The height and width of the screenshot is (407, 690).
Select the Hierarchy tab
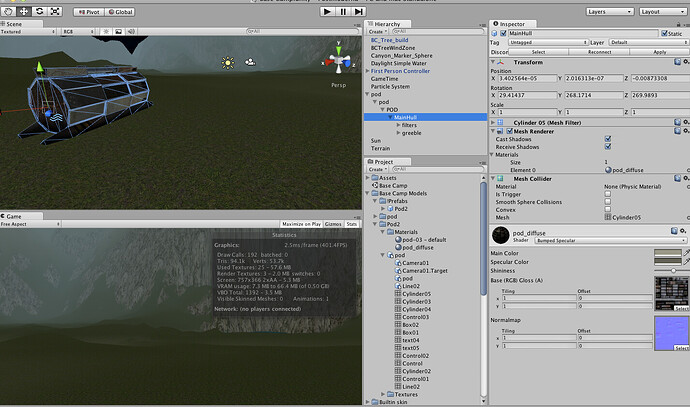coord(387,24)
